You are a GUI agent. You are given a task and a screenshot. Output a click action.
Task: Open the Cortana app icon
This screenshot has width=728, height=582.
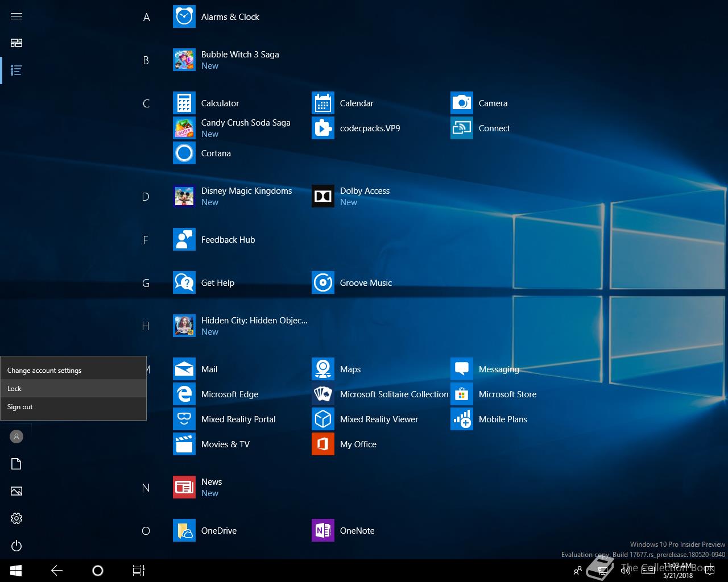click(184, 153)
